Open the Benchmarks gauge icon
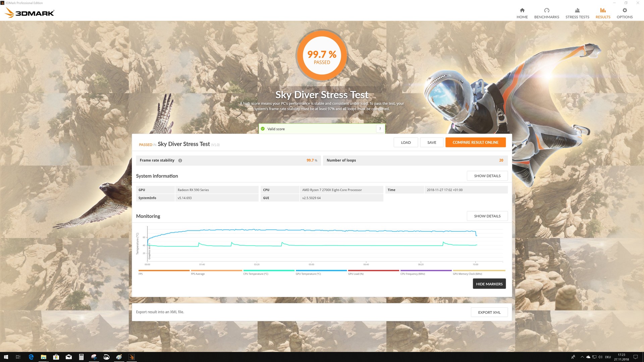This screenshot has width=644, height=362. pyautogui.click(x=546, y=10)
